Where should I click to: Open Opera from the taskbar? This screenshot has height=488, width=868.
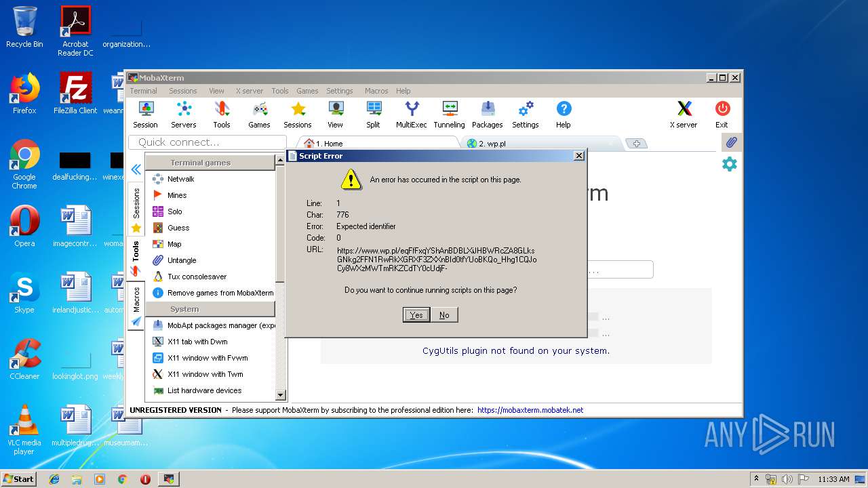(x=145, y=479)
